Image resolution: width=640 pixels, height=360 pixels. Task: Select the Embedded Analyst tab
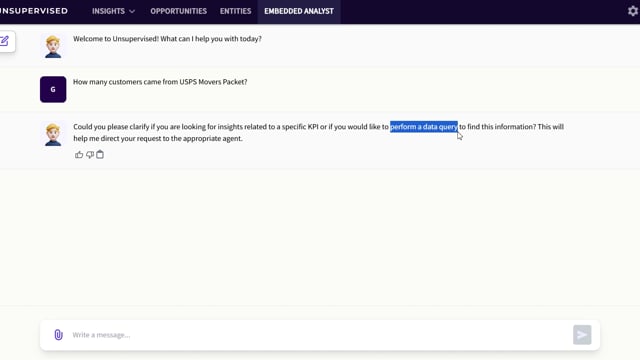[299, 11]
